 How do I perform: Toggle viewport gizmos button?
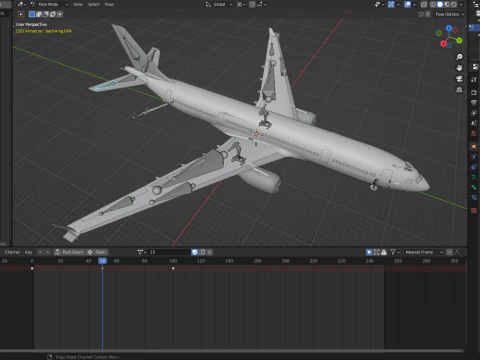pyautogui.click(x=391, y=4)
